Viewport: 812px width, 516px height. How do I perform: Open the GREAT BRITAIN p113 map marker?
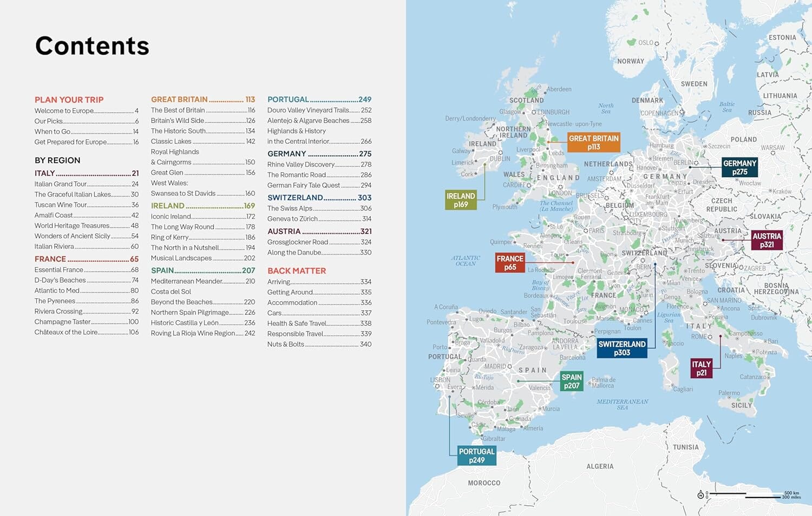594,142
